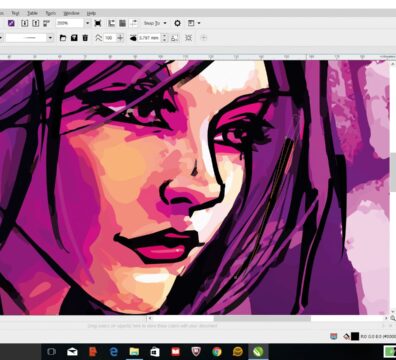Image resolution: width=396 pixels, height=360 pixels.
Task: Click the application launcher icon
Action: click(x=191, y=23)
